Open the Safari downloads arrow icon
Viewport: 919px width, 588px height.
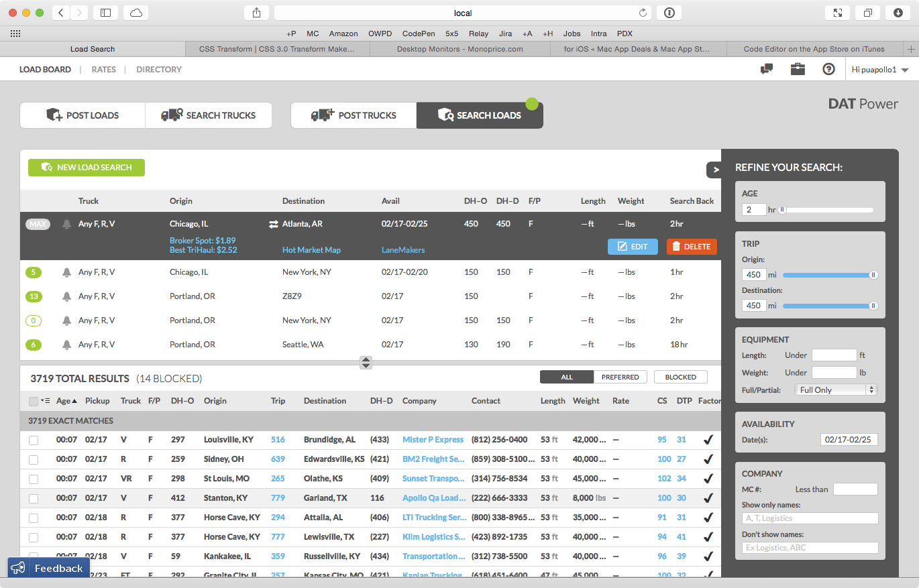pos(898,13)
